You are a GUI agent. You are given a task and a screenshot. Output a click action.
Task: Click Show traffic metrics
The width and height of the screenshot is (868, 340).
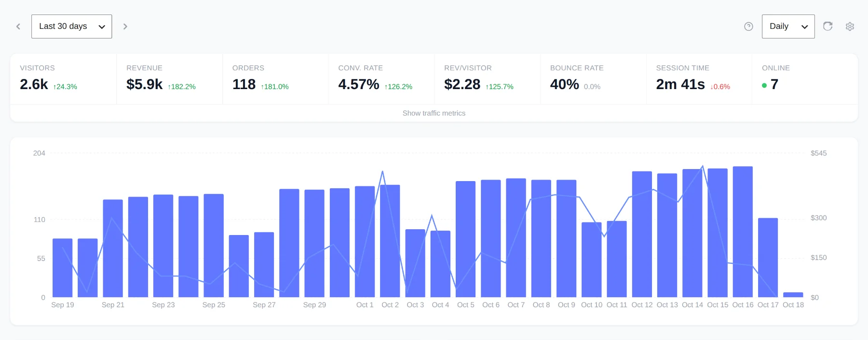pos(434,113)
